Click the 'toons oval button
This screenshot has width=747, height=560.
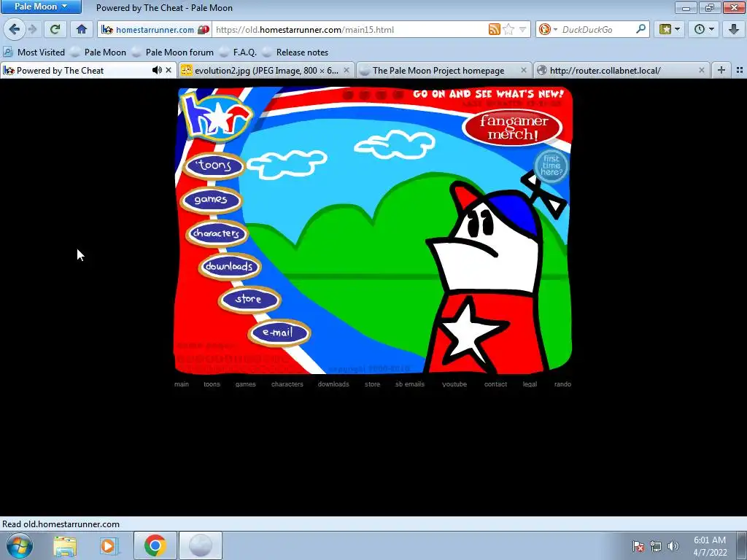[214, 166]
